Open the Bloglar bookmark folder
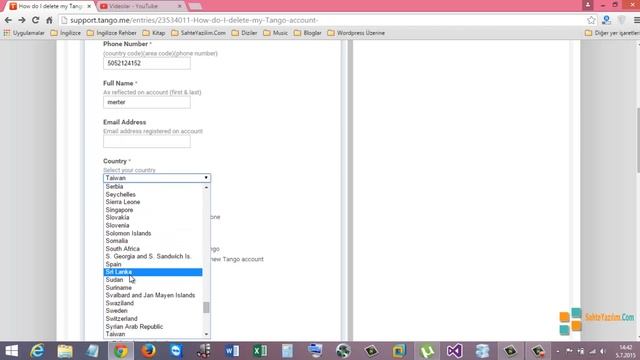 point(308,33)
